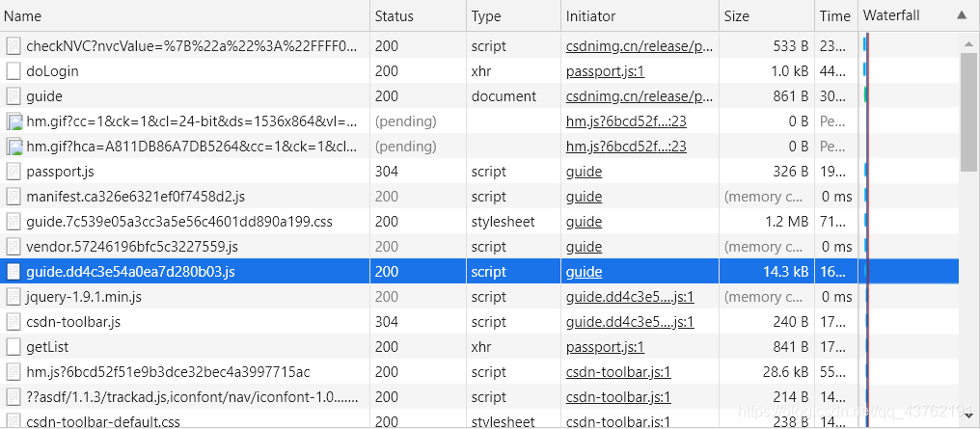Open passport.js:1 initiator link for doLogin
980x429 pixels.
click(605, 71)
